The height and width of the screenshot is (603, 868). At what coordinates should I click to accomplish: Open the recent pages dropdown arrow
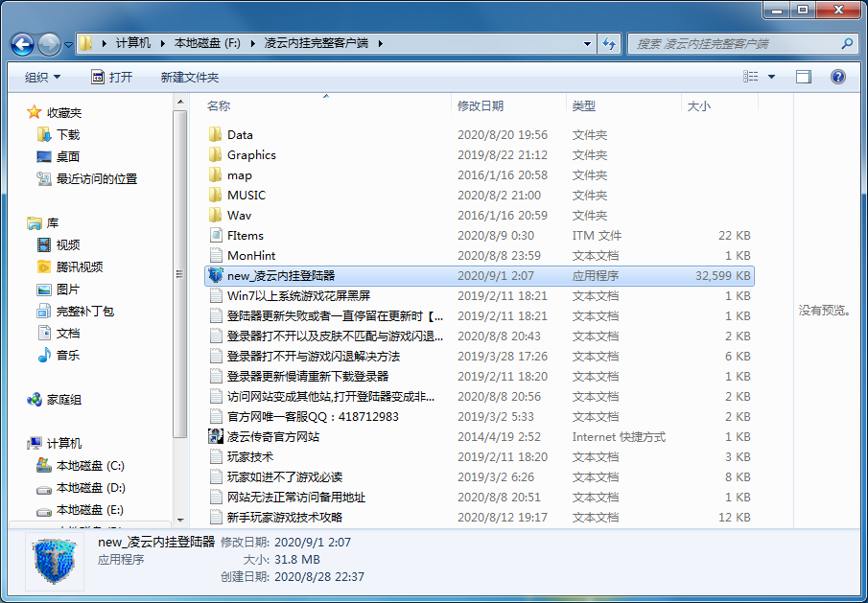(69, 45)
